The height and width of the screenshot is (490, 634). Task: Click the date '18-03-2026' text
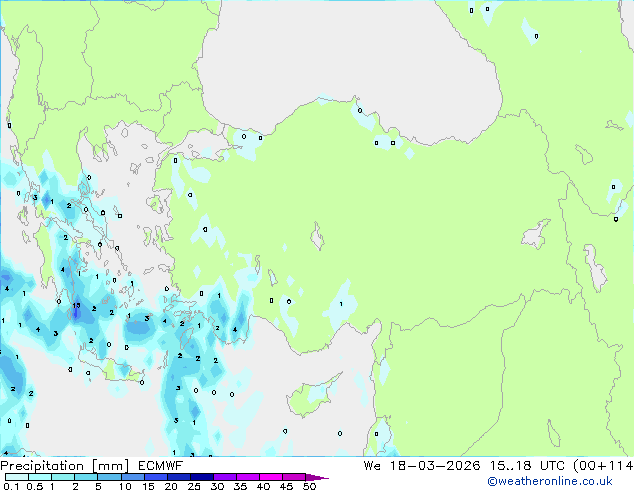[x=435, y=466]
